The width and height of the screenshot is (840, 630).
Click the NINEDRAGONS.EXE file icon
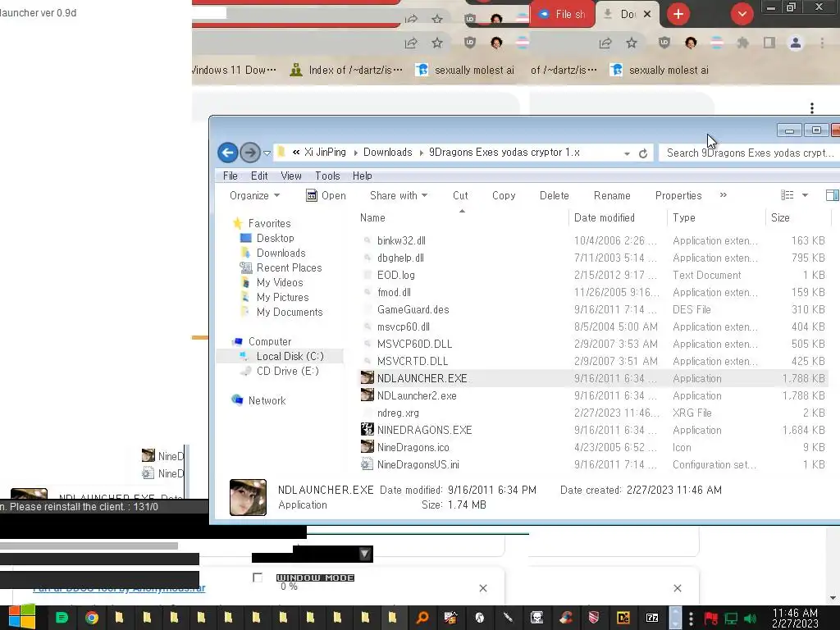(x=367, y=429)
